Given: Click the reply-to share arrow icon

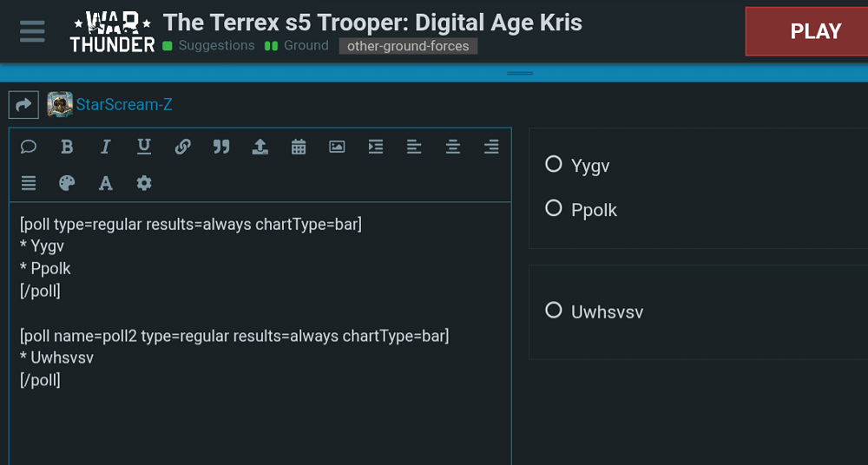Looking at the screenshot, I should (23, 105).
